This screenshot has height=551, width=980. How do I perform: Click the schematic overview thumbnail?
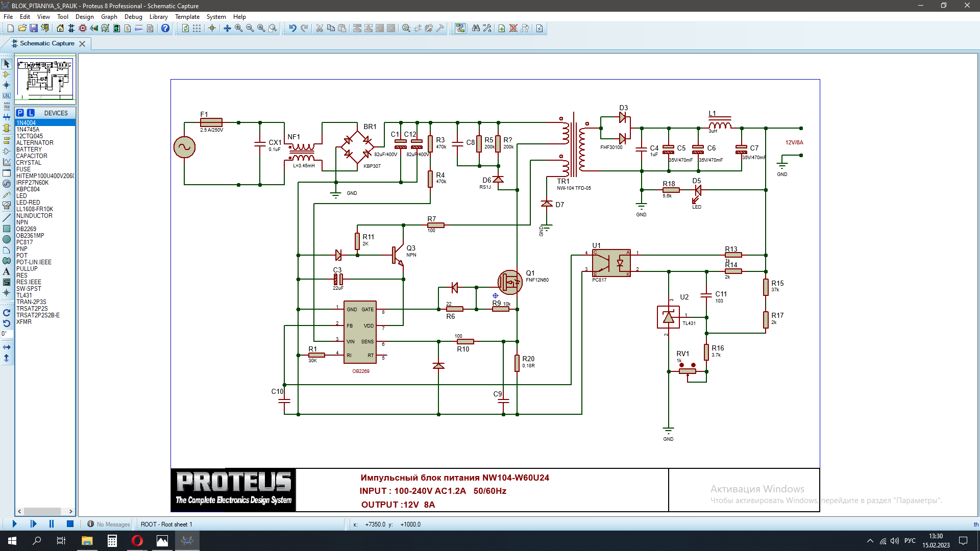(x=45, y=79)
